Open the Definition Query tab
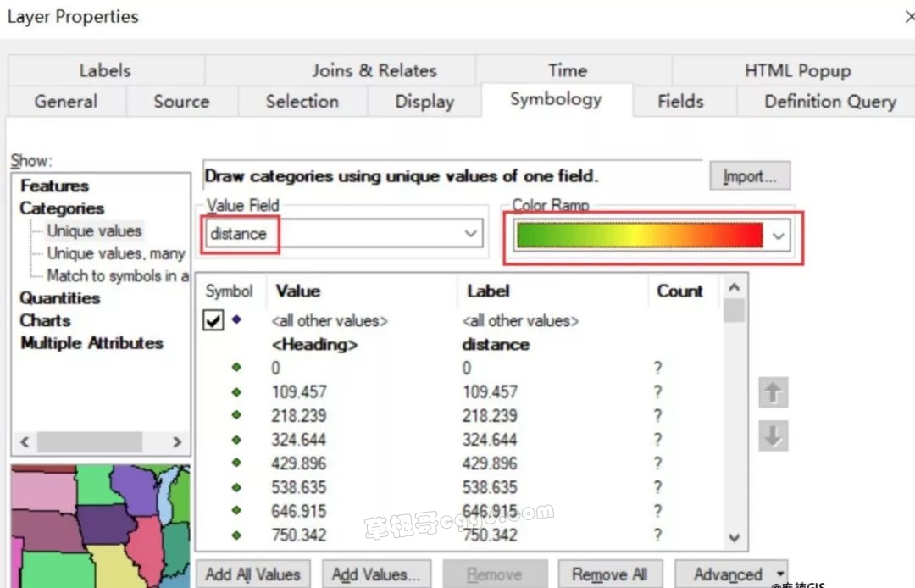The width and height of the screenshot is (915, 588). (829, 102)
